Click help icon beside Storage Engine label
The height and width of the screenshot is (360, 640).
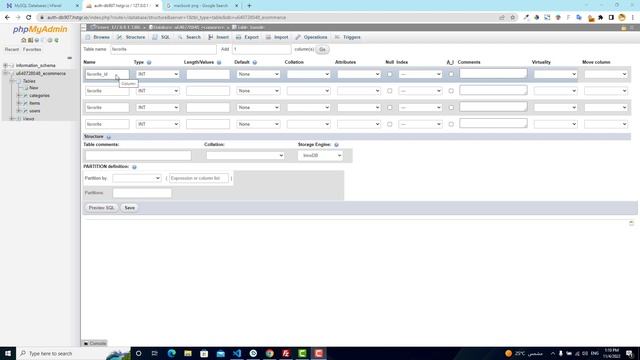point(336,145)
